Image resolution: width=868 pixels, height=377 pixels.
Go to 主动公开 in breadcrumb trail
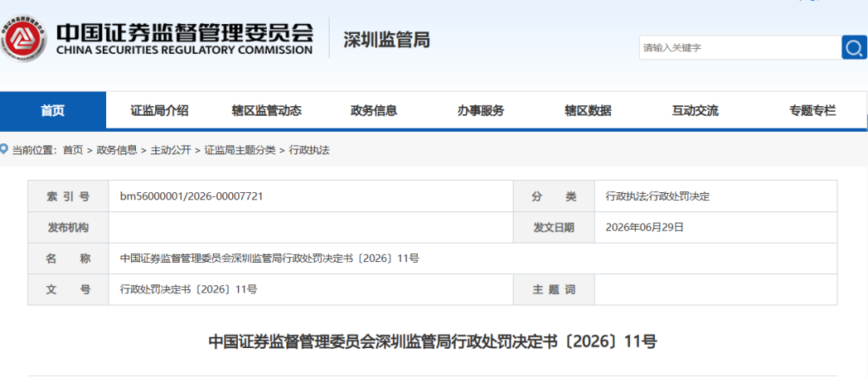coord(170,150)
